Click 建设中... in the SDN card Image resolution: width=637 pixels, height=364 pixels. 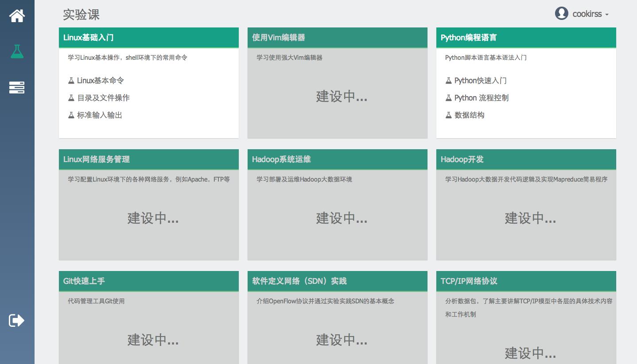pos(342,340)
